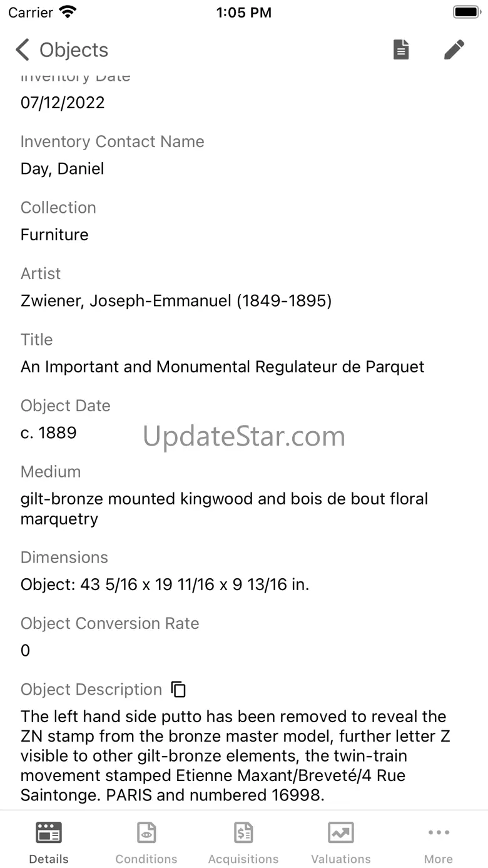Switch to the Valuations tab label
Image resolution: width=488 pixels, height=868 pixels.
tap(341, 859)
